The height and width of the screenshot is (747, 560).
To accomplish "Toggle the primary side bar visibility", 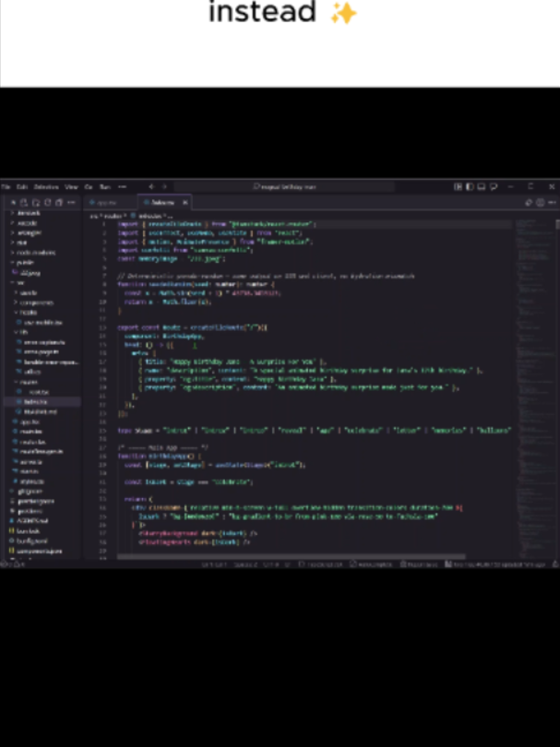I will pos(470,186).
